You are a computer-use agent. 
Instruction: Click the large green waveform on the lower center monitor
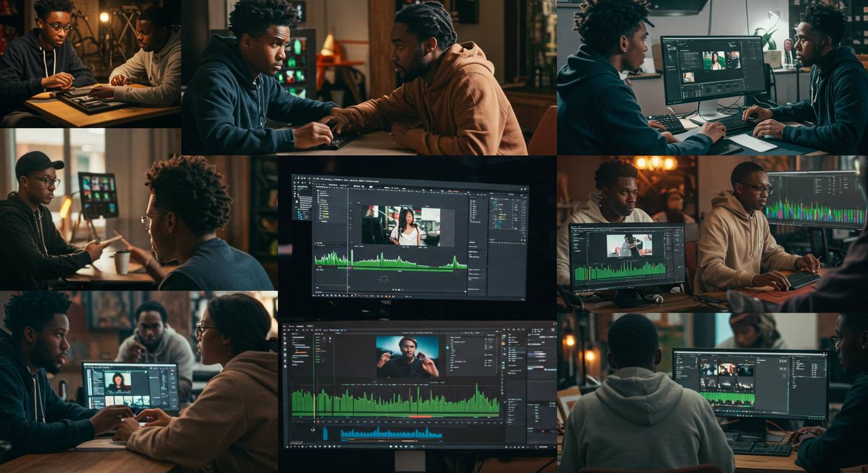coord(395,402)
